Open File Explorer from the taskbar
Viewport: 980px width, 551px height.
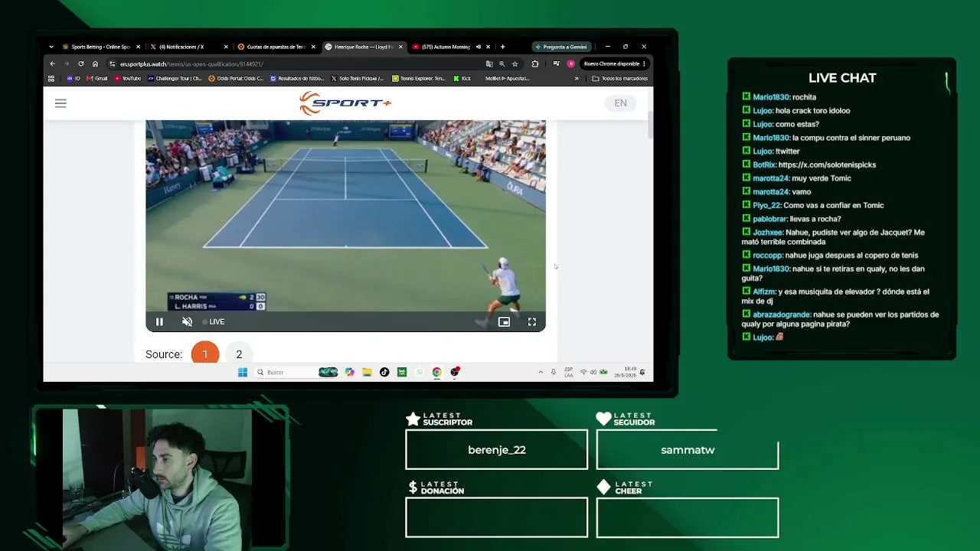(x=367, y=372)
